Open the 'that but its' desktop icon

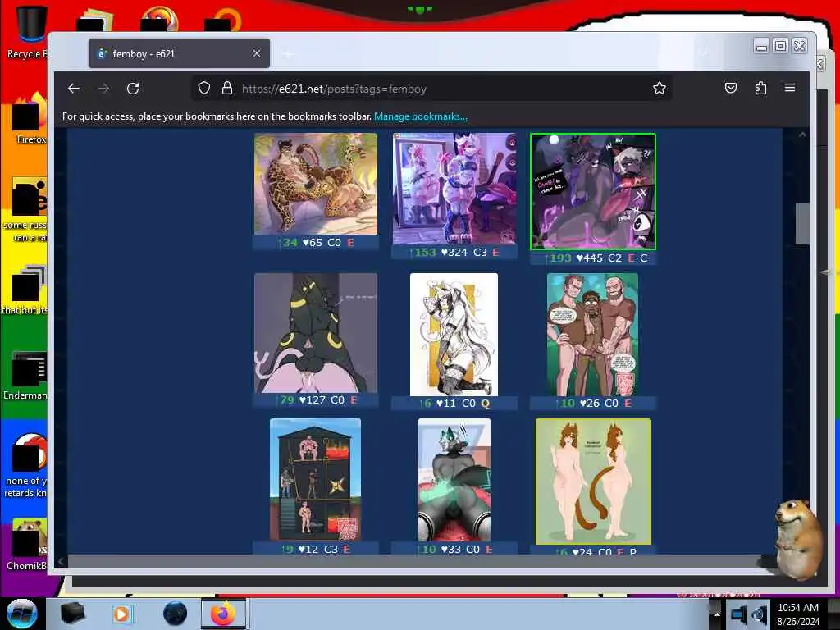coord(25,290)
